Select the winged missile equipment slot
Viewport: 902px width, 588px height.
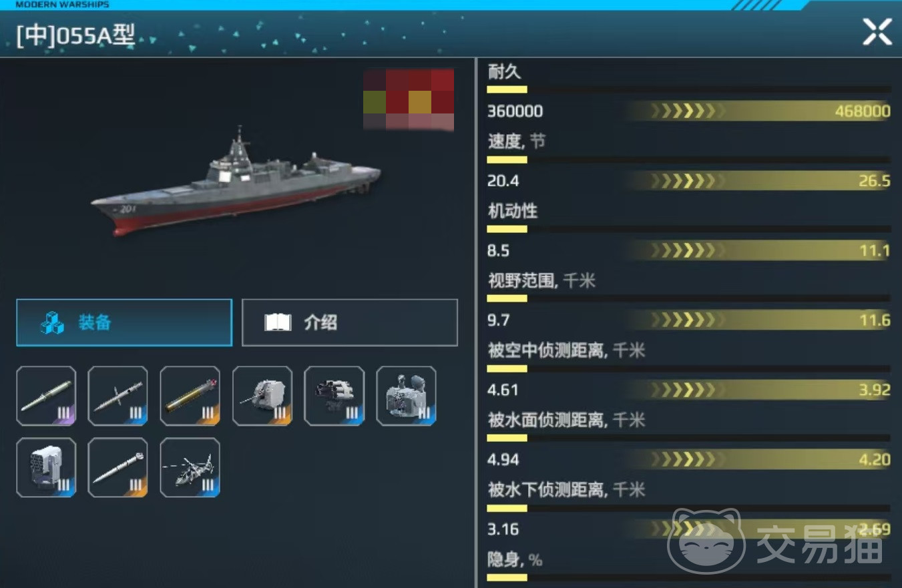(x=118, y=396)
